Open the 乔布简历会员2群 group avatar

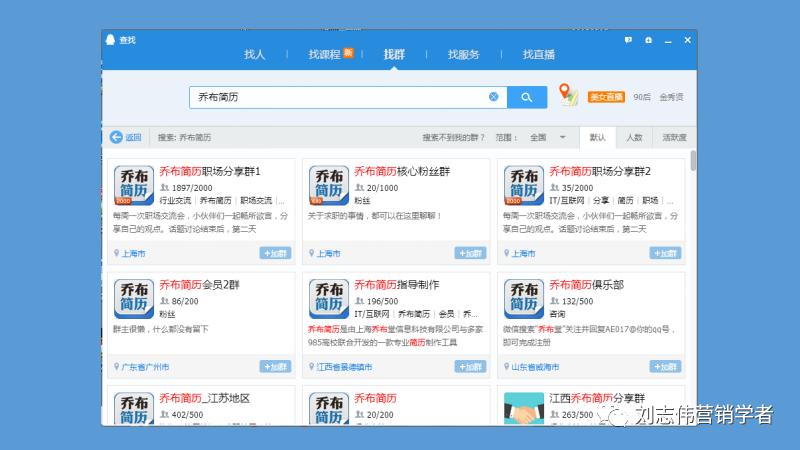coord(134,298)
